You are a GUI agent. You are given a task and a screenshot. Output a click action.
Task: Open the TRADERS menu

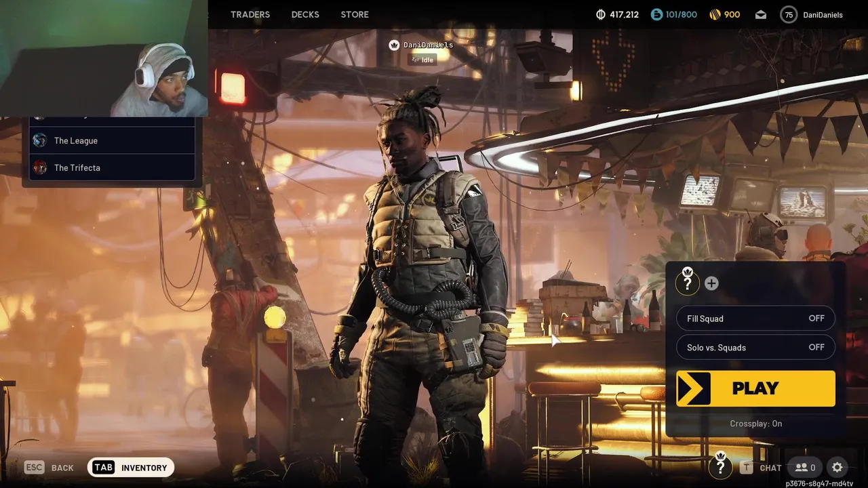tap(250, 14)
